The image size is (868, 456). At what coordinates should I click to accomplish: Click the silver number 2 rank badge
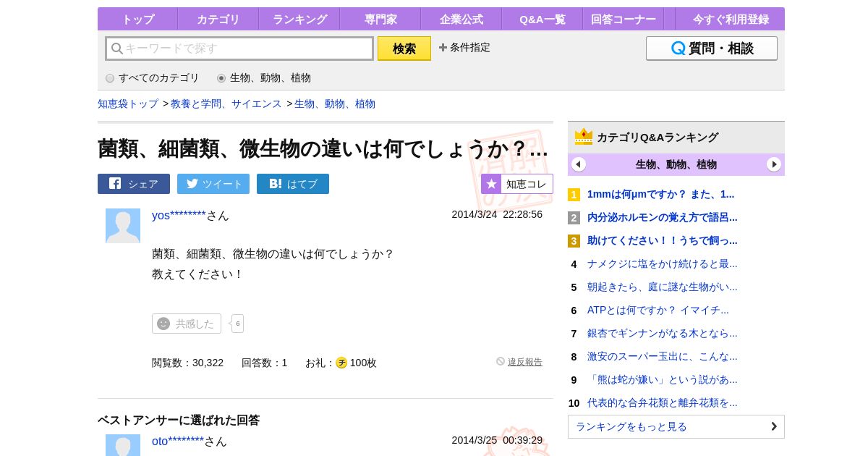tap(574, 218)
